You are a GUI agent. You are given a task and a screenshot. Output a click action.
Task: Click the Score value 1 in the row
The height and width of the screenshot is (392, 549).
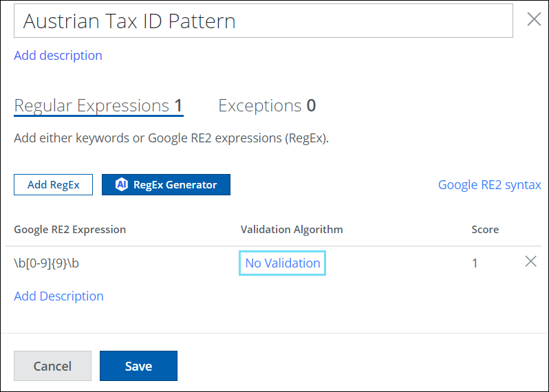(x=475, y=263)
